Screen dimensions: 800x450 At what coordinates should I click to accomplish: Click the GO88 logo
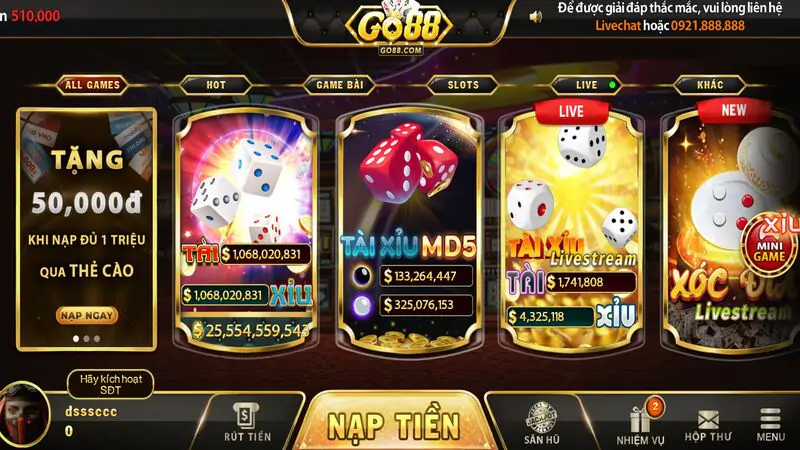[x=399, y=27]
